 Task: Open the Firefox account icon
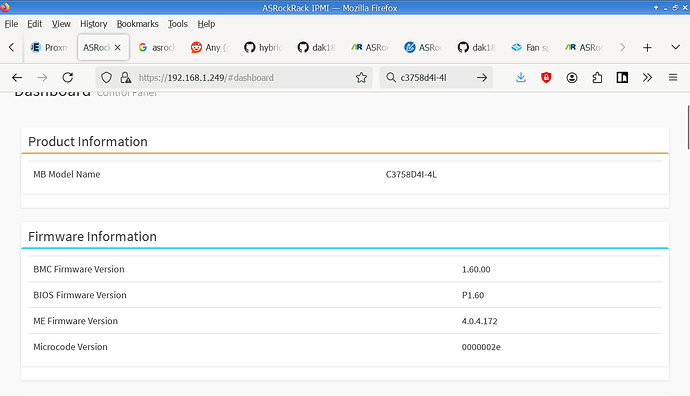click(572, 78)
